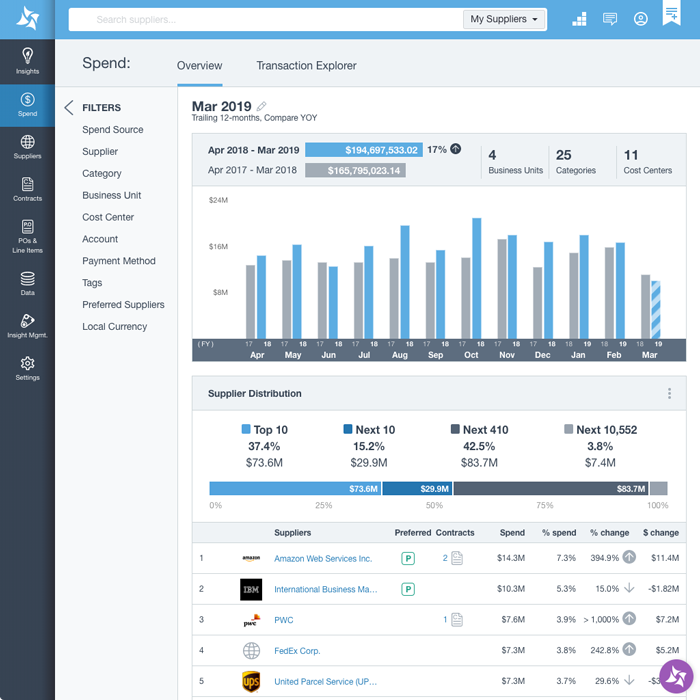Open the messages chat icon in header
700x700 pixels.
pos(610,19)
